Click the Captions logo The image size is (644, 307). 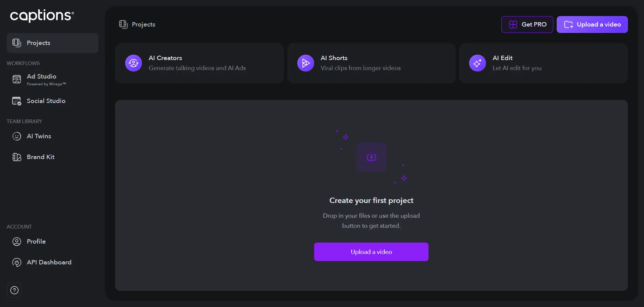(42, 16)
